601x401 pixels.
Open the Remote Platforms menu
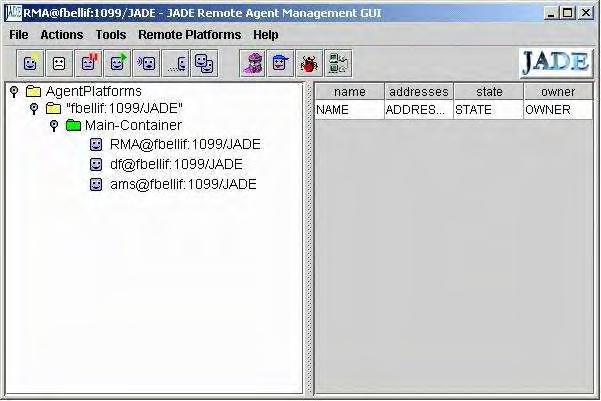tap(189, 35)
